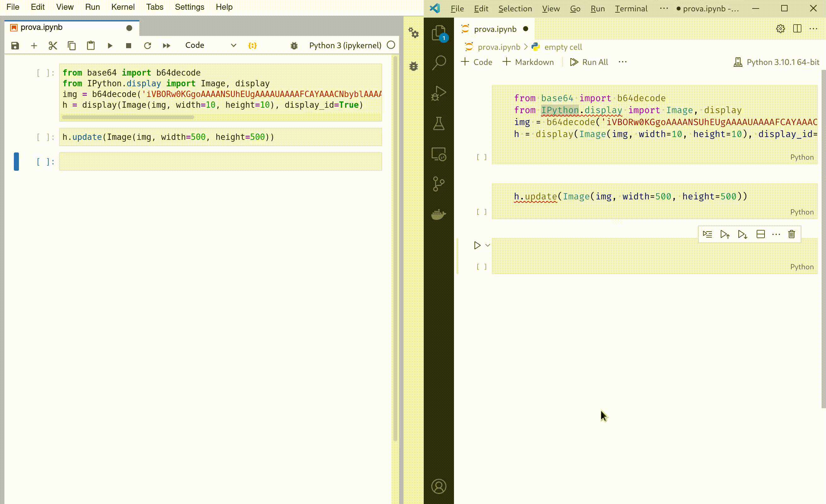Open JupyterLab Run menu
The width and height of the screenshot is (826, 504).
tap(92, 7)
